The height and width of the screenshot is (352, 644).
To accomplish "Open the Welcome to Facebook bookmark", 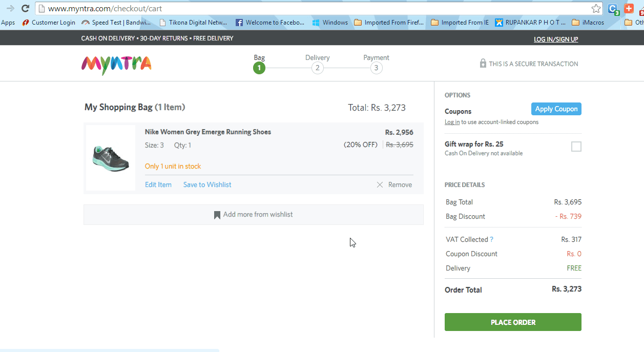I will point(270,23).
